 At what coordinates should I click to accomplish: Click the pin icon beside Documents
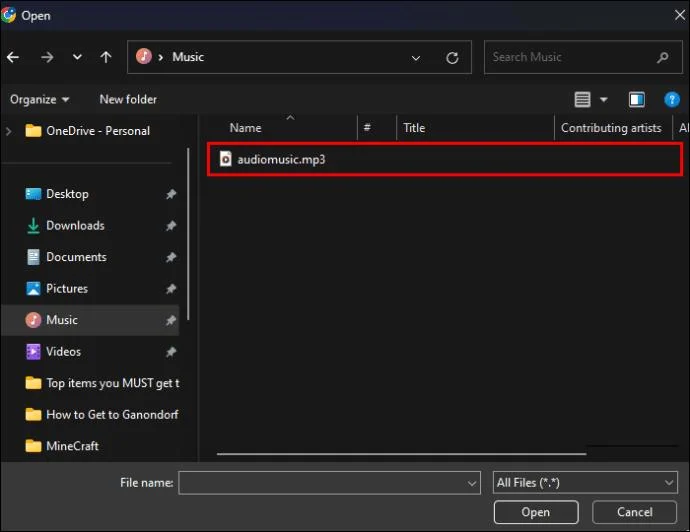point(171,257)
